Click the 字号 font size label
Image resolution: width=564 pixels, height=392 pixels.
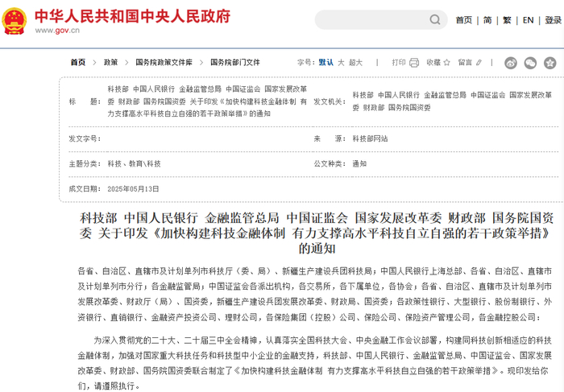(305, 63)
